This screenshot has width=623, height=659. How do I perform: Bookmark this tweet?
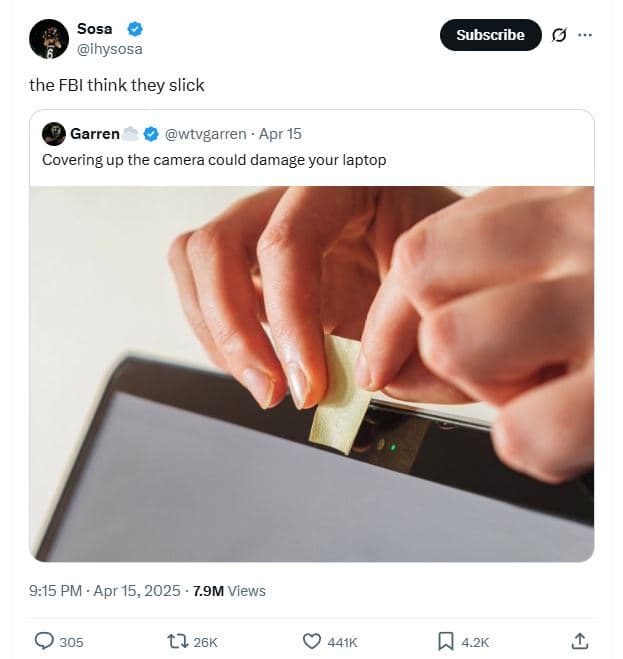[x=446, y=641]
